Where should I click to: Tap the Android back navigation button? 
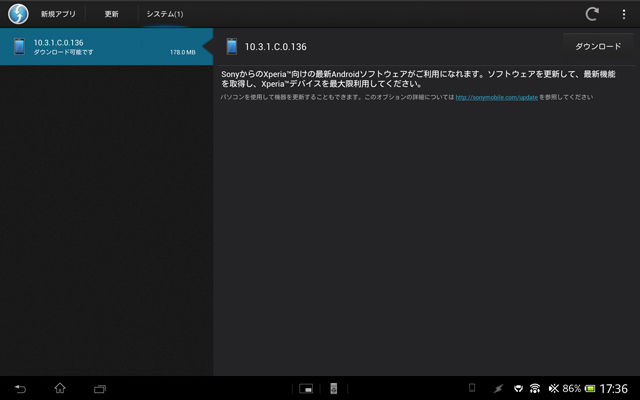coord(20,389)
